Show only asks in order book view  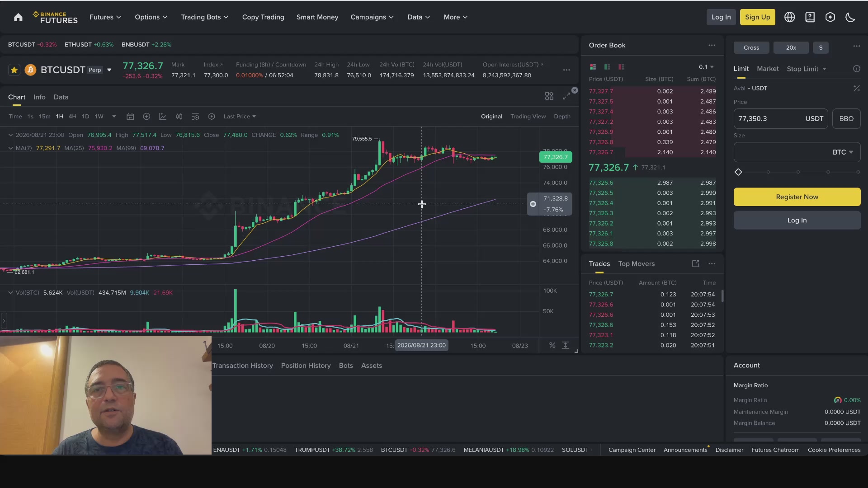(622, 67)
